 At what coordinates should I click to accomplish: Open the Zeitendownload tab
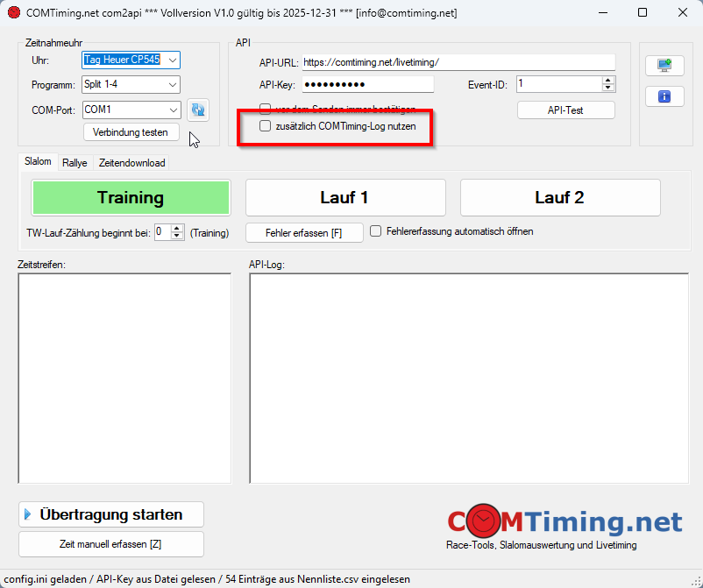(131, 163)
